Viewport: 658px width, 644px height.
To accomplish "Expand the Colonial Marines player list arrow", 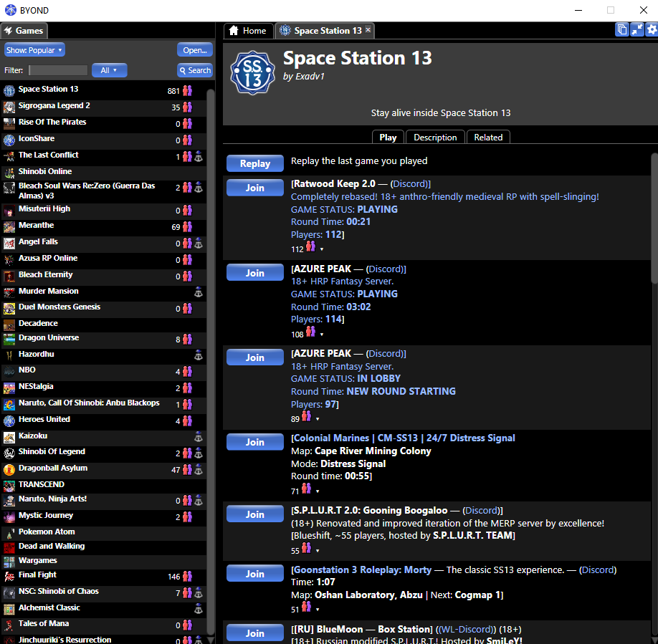I will coord(318,491).
